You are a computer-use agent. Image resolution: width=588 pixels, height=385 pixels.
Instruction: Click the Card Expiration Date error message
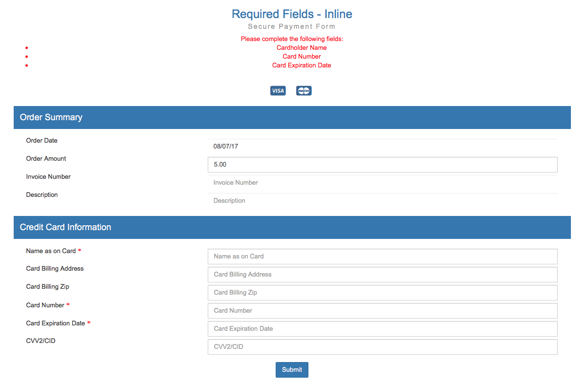click(x=301, y=65)
